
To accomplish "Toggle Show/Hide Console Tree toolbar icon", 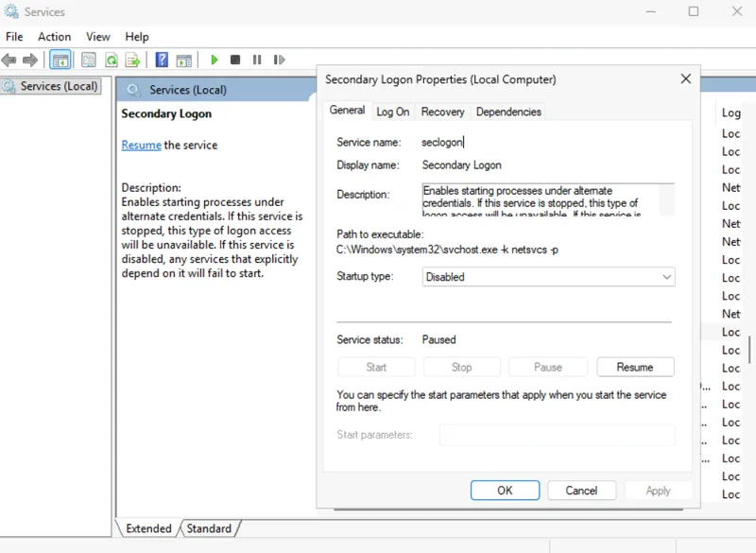I will [x=60, y=60].
